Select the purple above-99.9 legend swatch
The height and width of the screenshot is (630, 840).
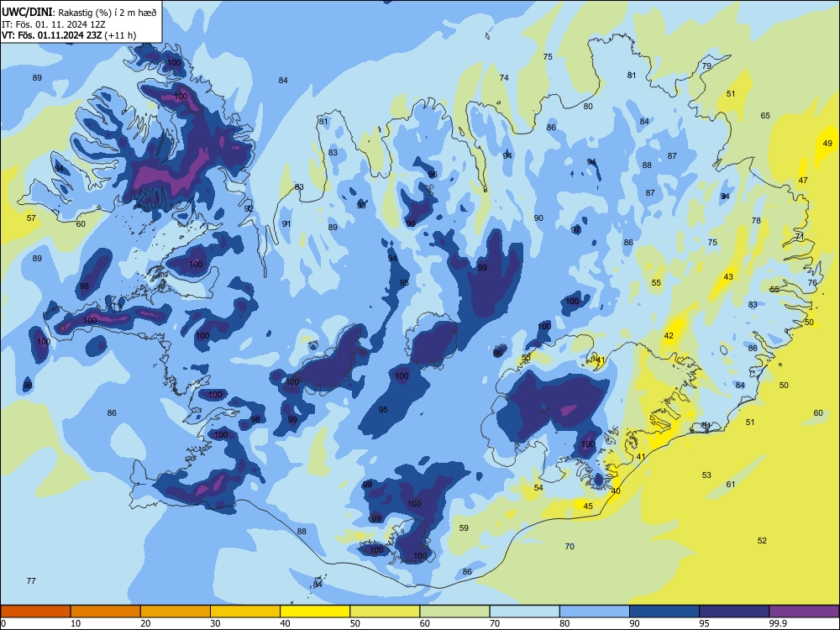804,612
